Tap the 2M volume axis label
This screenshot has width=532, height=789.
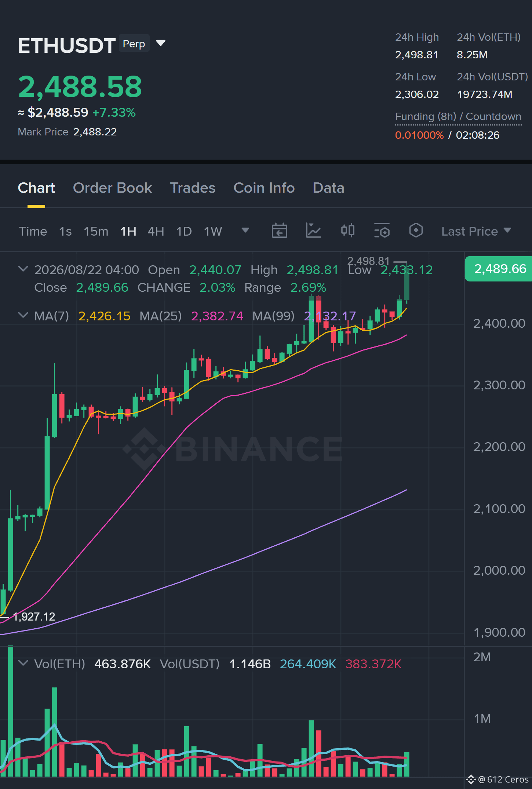[482, 657]
